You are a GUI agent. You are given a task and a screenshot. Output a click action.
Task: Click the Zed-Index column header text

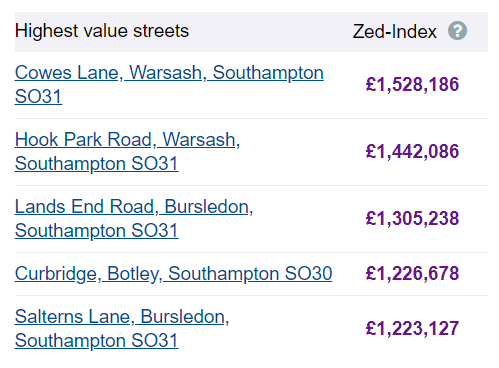coord(395,32)
